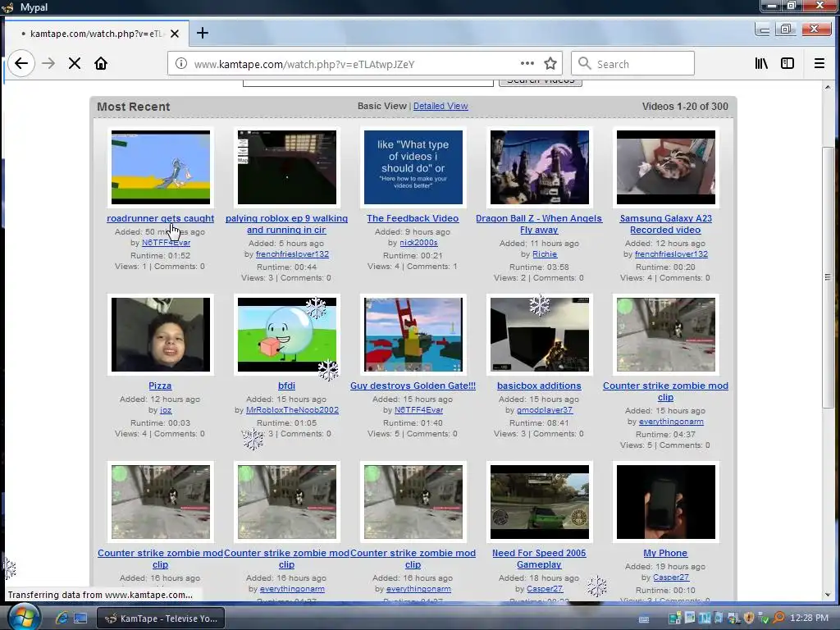Screen dimensions: 840x630
Task: Click the dark roblox gameplay thumbnail
Action: tap(286, 167)
